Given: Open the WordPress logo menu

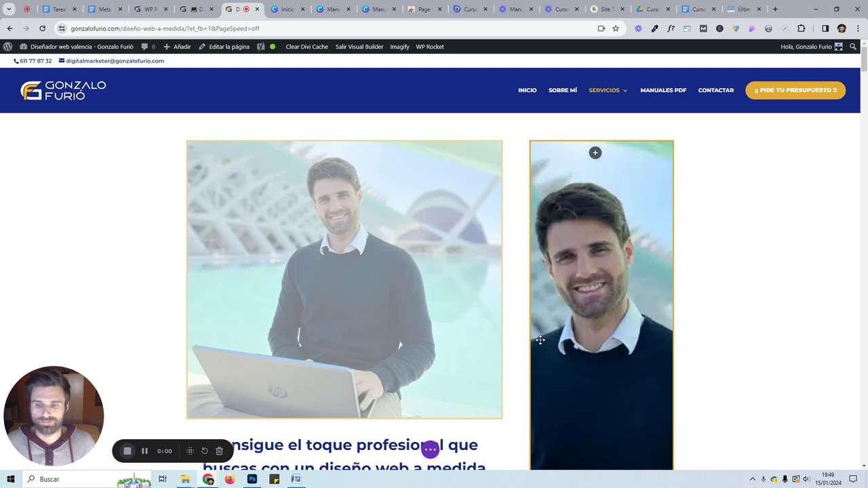Looking at the screenshot, I should [x=7, y=47].
